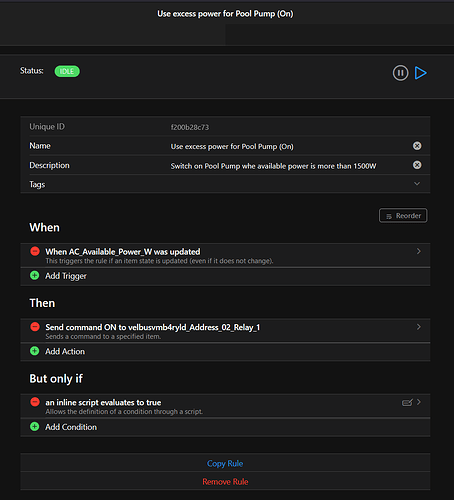Open script editor icon for inline script condition
The width and height of the screenshot is (454, 500).
(407, 403)
